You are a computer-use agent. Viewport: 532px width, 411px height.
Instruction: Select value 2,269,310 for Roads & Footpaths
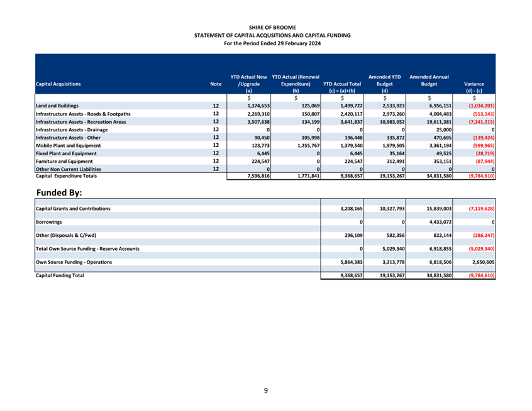[258, 114]
